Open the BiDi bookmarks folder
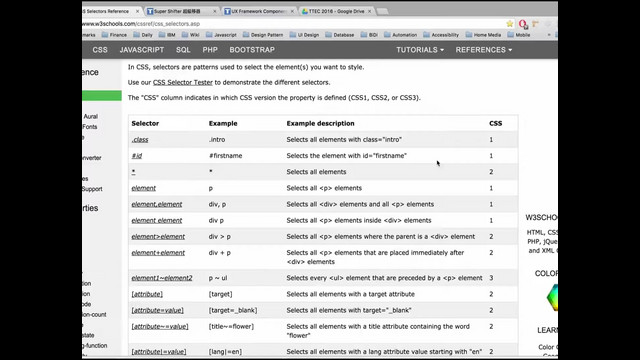This screenshot has width=640, height=360. (369, 35)
